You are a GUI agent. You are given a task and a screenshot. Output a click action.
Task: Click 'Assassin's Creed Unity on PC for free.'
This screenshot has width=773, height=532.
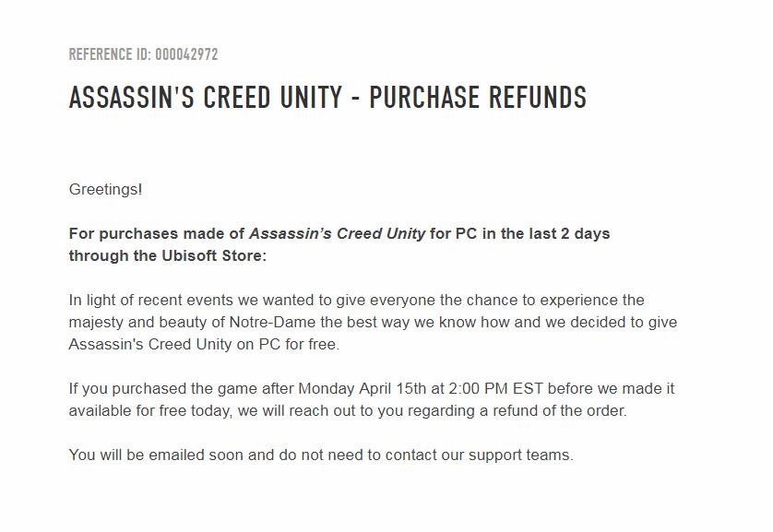click(204, 345)
